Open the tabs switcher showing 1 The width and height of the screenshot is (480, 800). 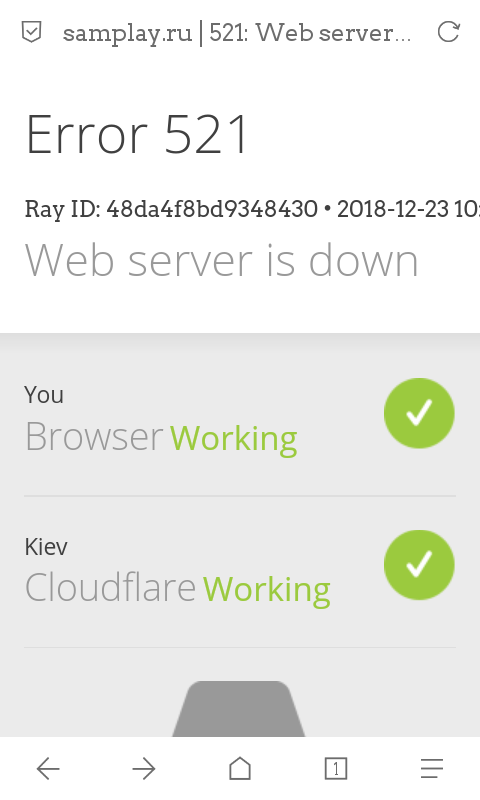coord(336,768)
